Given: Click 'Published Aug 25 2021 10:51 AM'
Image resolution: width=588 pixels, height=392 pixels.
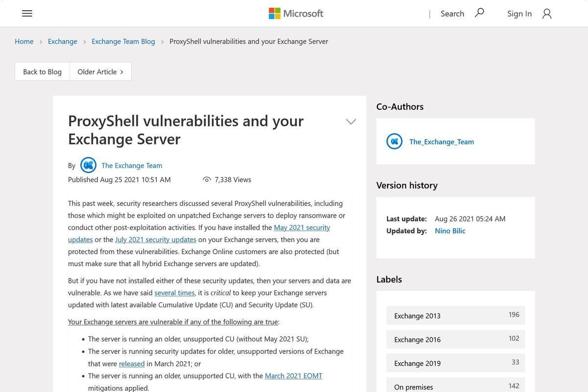Looking at the screenshot, I should tap(120, 179).
